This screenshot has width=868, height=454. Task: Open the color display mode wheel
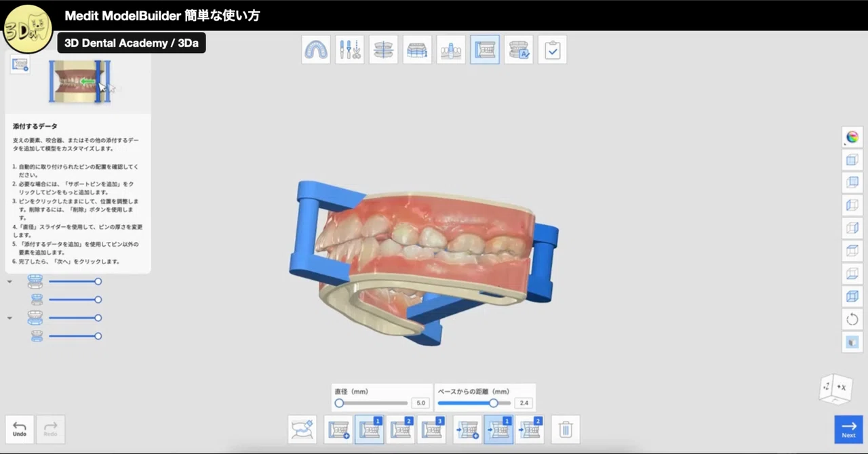pos(852,138)
